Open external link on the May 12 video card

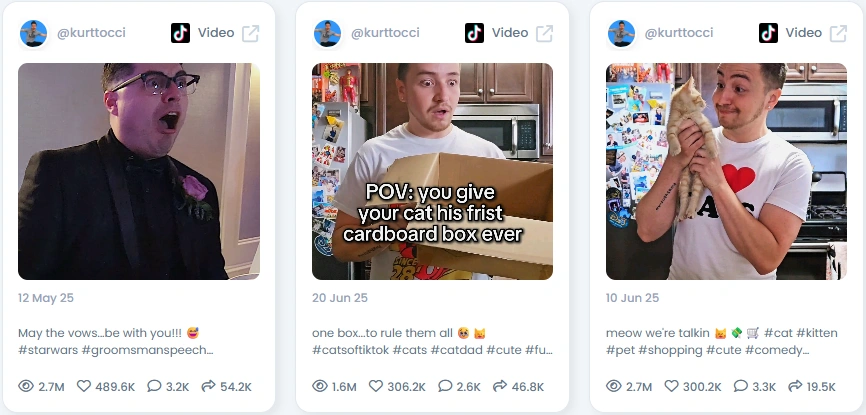click(251, 33)
